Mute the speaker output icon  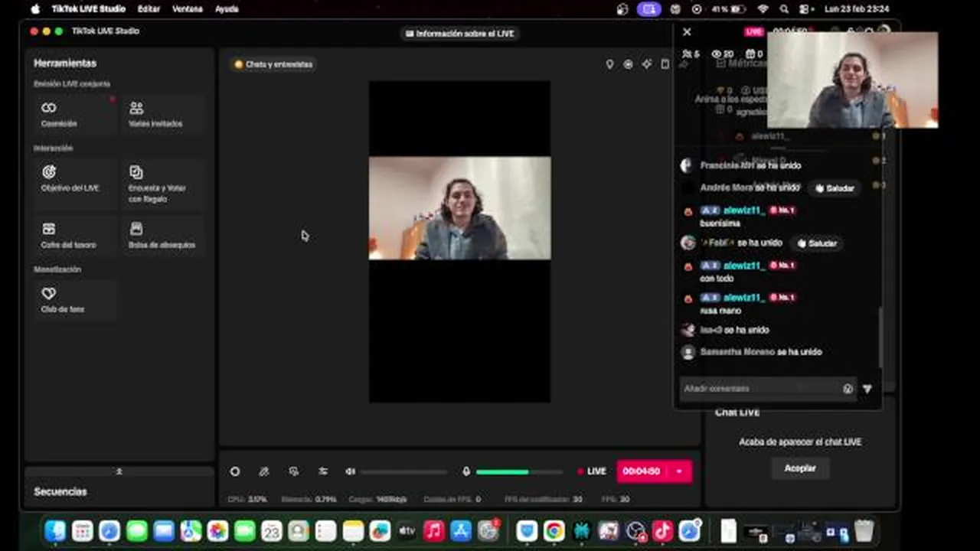(x=350, y=471)
